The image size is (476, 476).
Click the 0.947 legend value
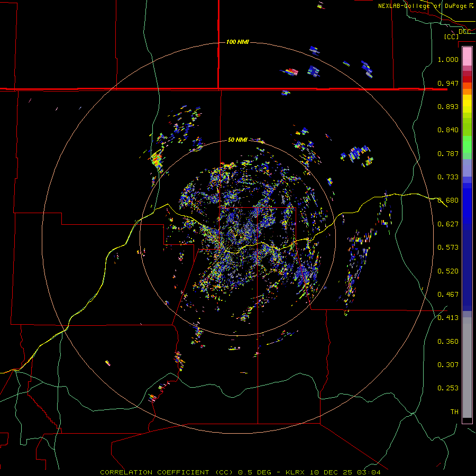click(448, 83)
